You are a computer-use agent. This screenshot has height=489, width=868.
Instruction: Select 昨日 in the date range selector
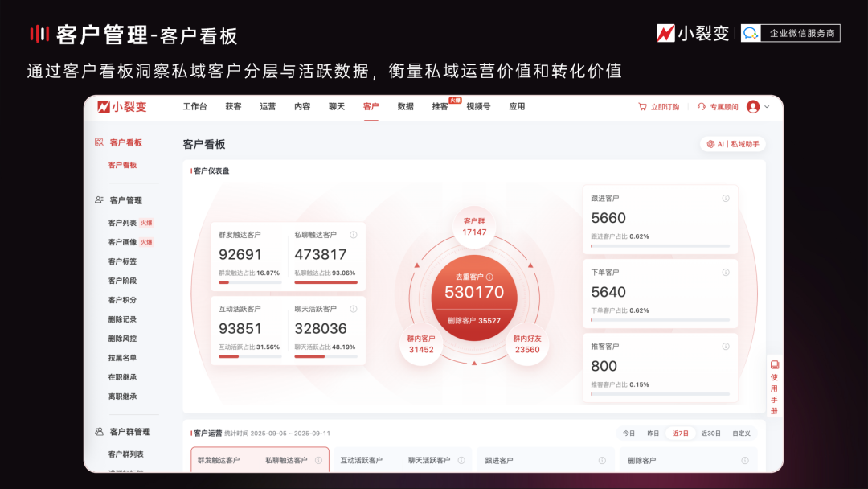[653, 432]
